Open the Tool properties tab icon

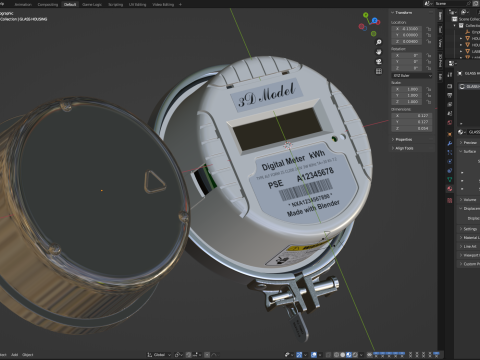tap(450, 74)
